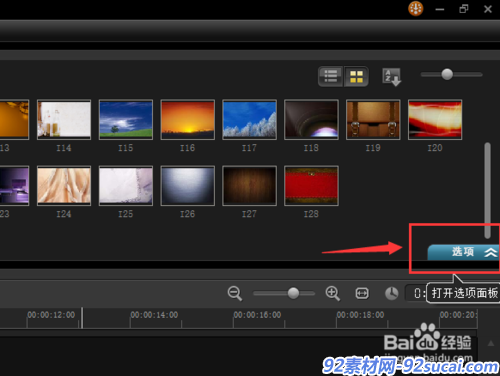Select the I15 green field thumbnail

click(126, 120)
